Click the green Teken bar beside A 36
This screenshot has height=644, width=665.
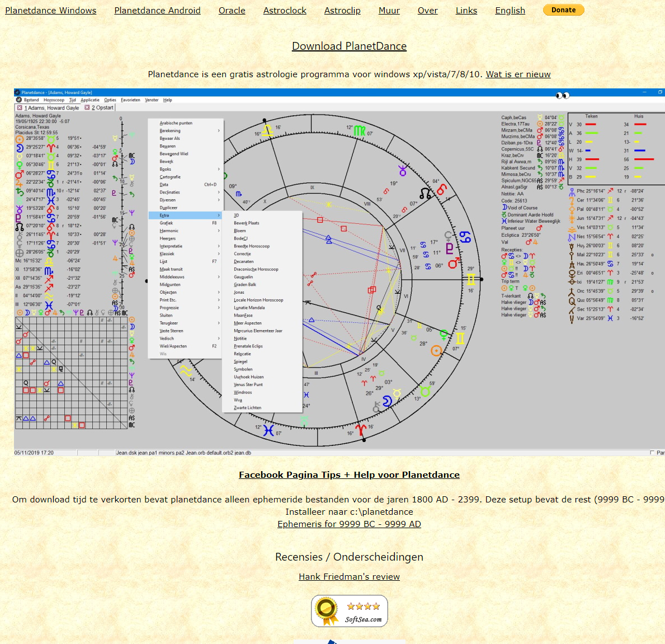592,133
